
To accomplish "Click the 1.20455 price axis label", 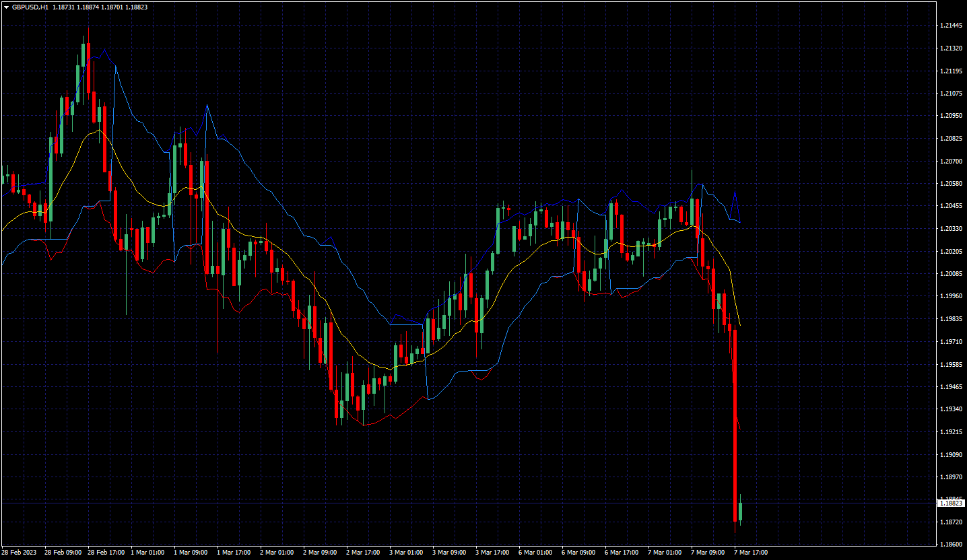I will tap(951, 207).
